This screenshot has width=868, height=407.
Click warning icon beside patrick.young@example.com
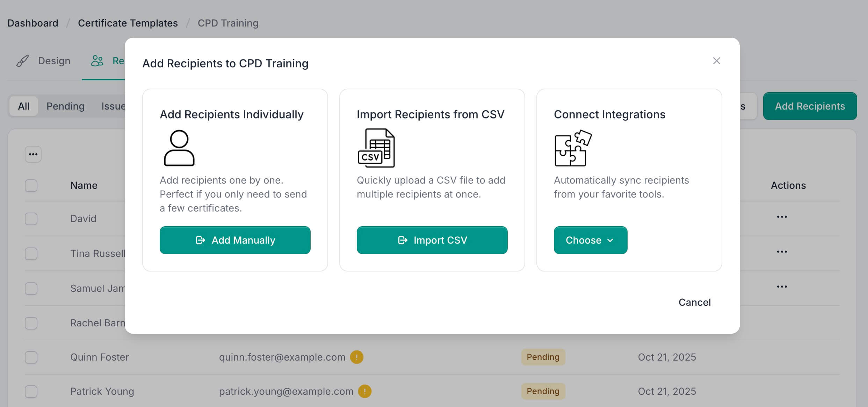(x=365, y=391)
